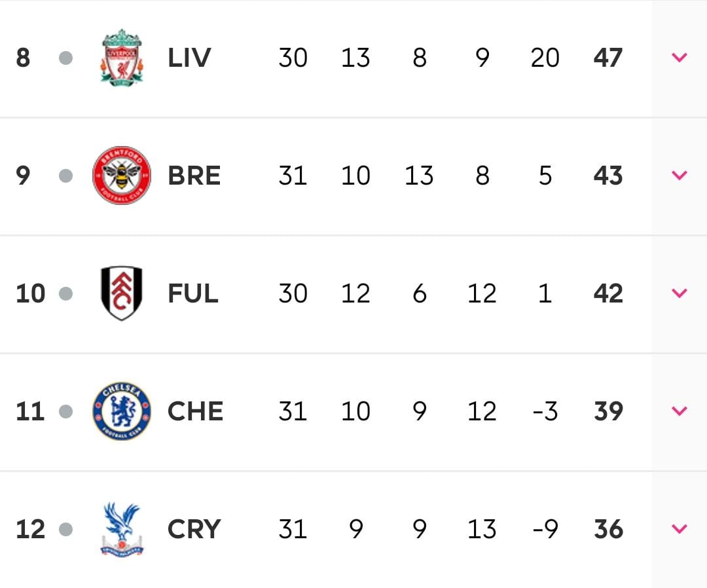Select the Fulham club badge
This screenshot has width=707, height=588.
[x=122, y=293]
